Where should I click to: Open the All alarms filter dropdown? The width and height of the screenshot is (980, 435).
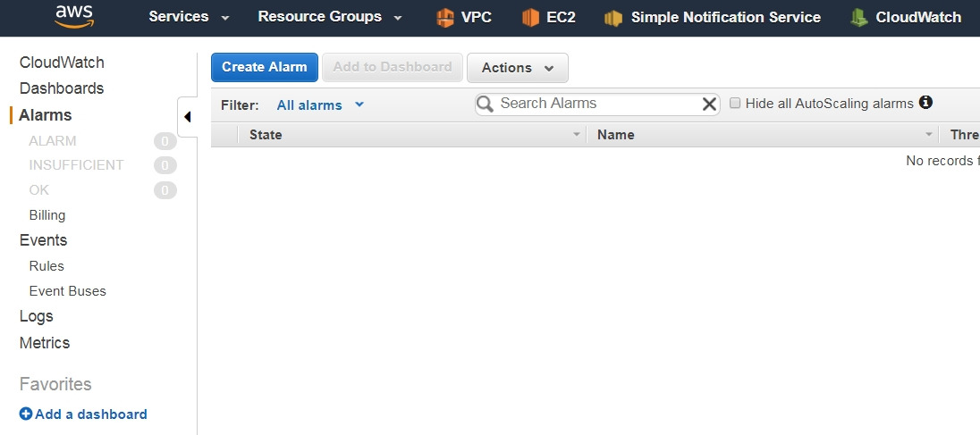click(x=320, y=105)
